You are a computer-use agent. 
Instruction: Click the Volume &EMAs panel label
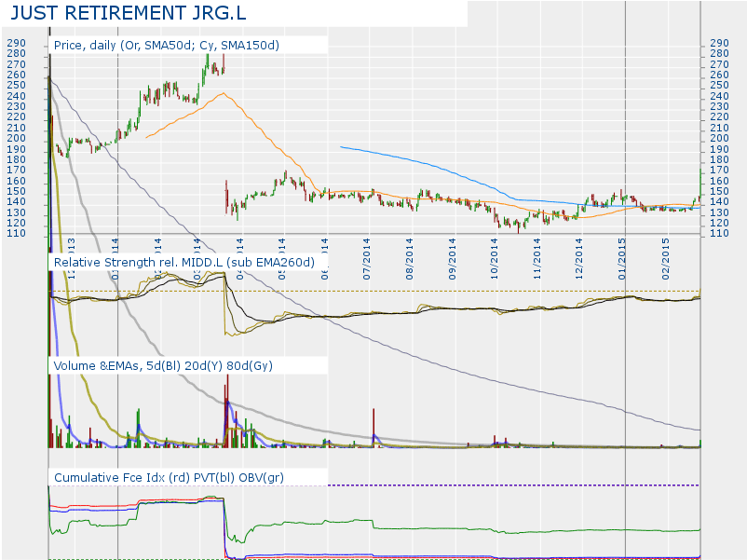coord(163,366)
